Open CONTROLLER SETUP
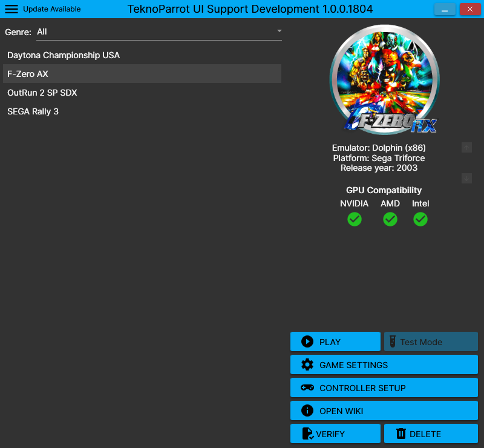Image resolution: width=484 pixels, height=448 pixels. pos(384,387)
